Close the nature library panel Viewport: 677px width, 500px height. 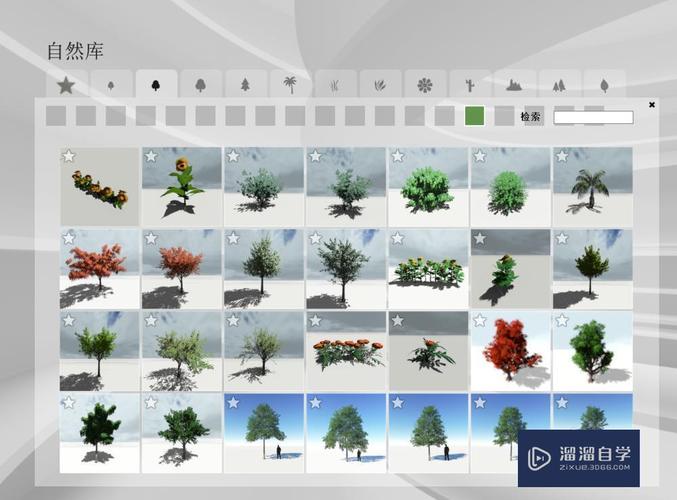click(x=652, y=104)
